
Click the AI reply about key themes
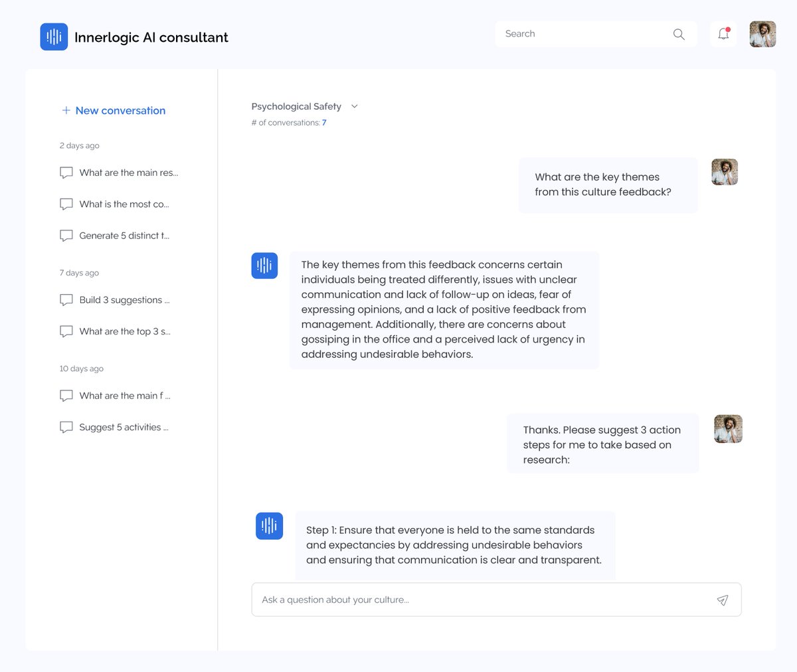click(x=444, y=310)
